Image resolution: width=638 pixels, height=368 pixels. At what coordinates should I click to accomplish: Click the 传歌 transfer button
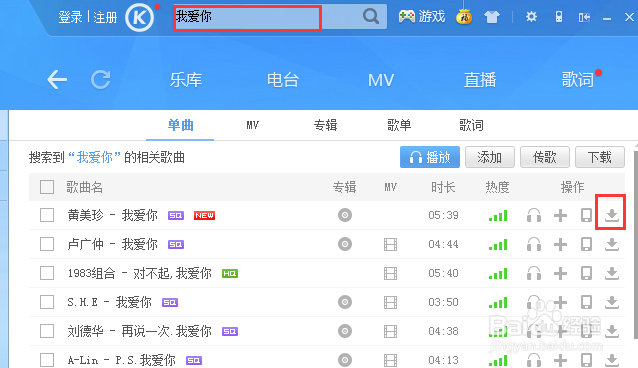[545, 157]
